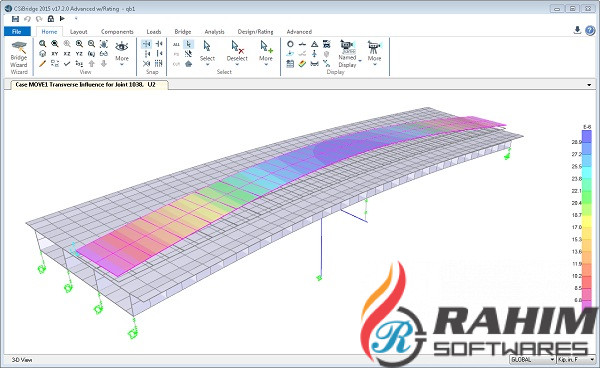Toggle the intersections snap icon
Viewport: 600px width, 368px height.
147,64
